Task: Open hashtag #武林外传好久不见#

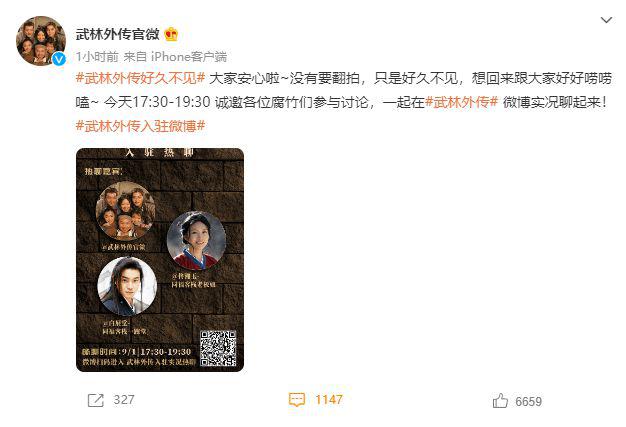Action: click(140, 78)
